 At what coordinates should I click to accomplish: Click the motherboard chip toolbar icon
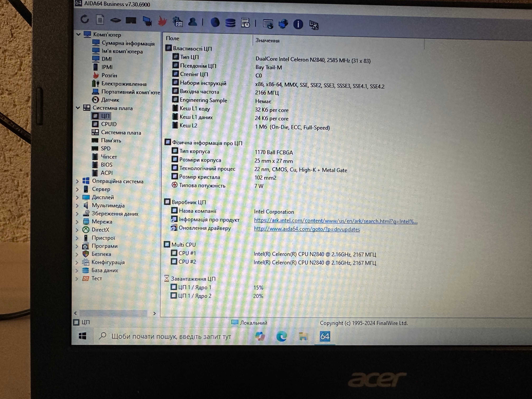click(x=115, y=20)
